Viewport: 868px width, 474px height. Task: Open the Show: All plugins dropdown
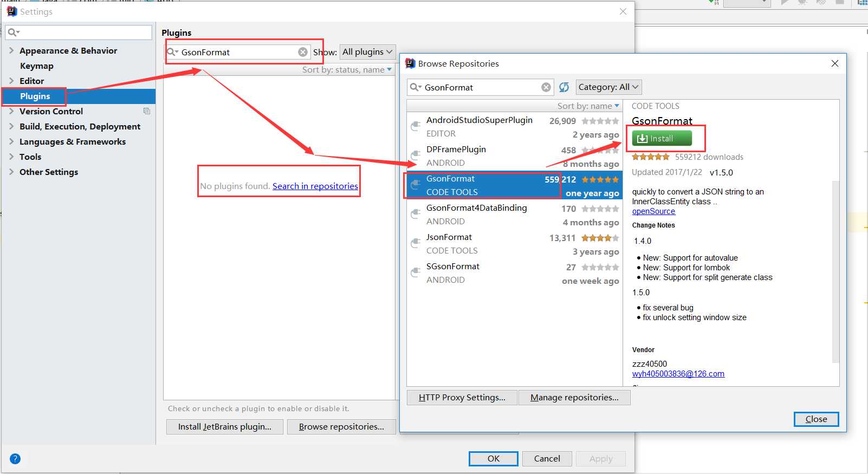click(x=367, y=52)
